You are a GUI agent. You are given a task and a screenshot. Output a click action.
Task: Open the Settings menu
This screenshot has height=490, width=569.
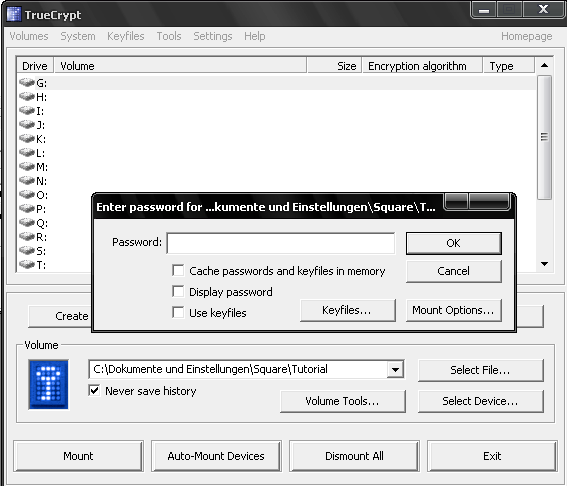point(213,36)
